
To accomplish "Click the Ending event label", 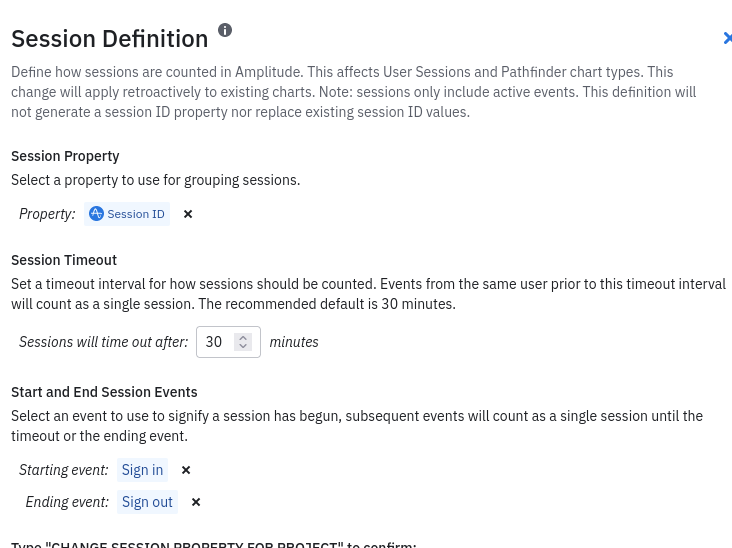I will [67, 502].
